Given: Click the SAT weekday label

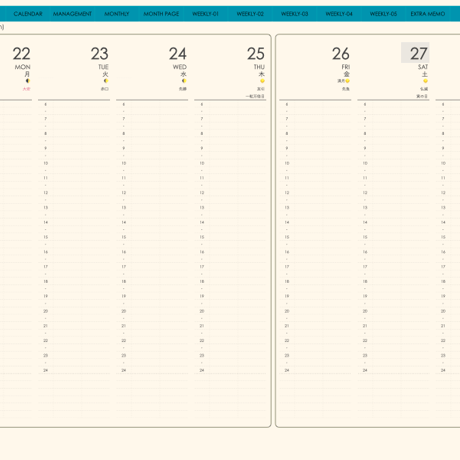Looking at the screenshot, I should click(x=423, y=67).
